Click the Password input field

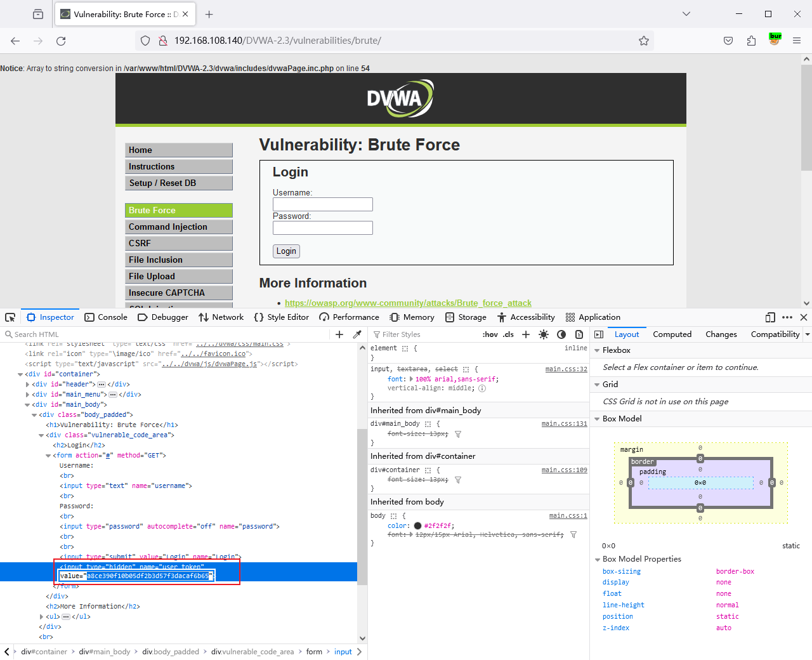323,228
